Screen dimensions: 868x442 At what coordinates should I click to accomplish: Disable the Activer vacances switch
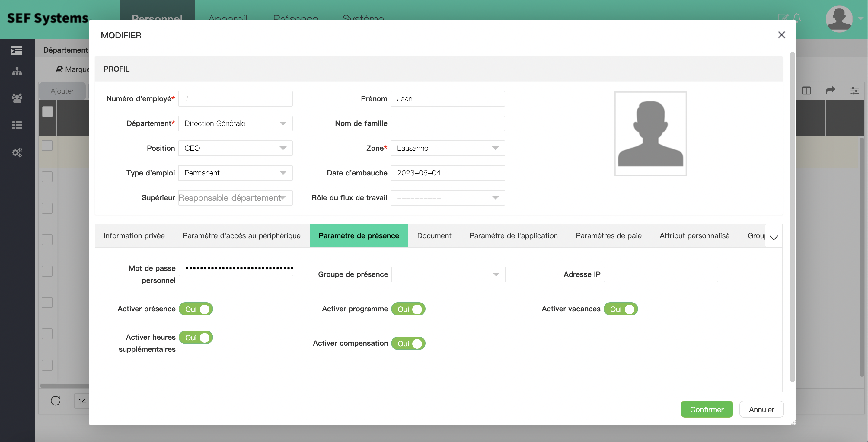620,309
